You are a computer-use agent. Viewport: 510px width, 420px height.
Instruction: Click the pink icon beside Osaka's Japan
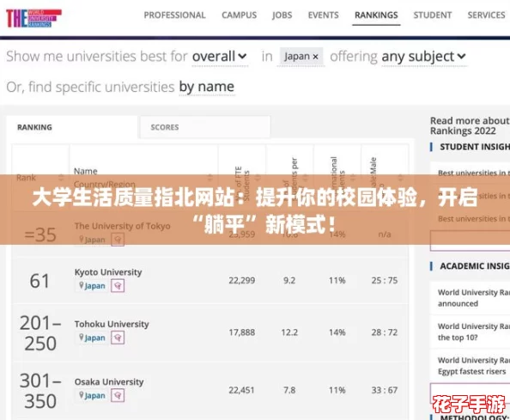coord(118,396)
